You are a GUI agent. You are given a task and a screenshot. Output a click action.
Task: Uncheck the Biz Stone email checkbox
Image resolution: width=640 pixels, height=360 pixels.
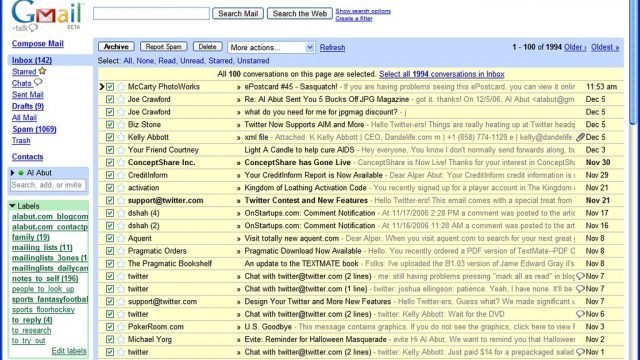pyautogui.click(x=110, y=125)
